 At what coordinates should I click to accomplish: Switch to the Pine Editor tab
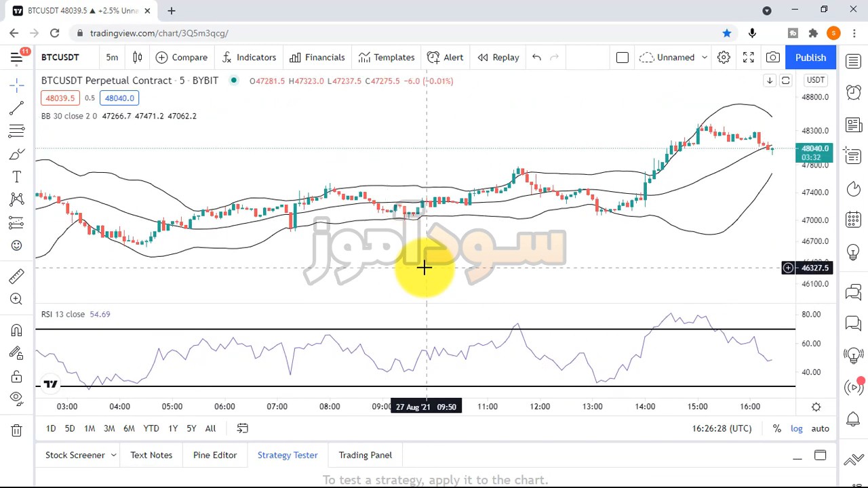(x=215, y=455)
